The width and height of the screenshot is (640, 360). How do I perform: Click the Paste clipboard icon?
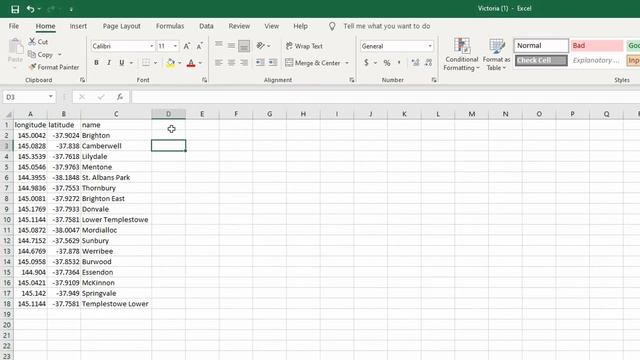[x=16, y=46]
